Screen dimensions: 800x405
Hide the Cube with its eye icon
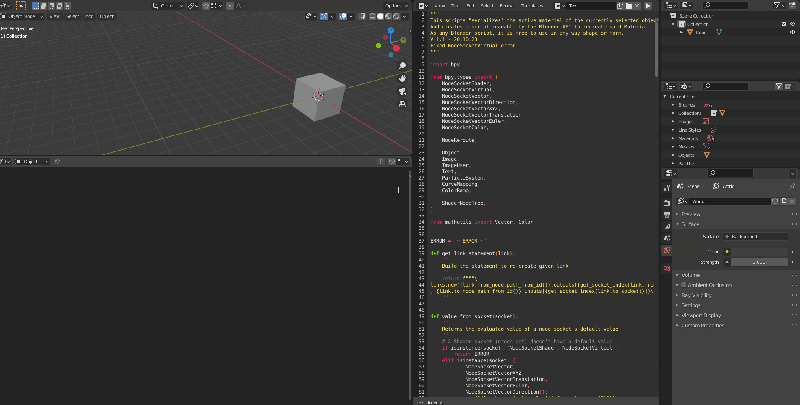click(x=793, y=32)
